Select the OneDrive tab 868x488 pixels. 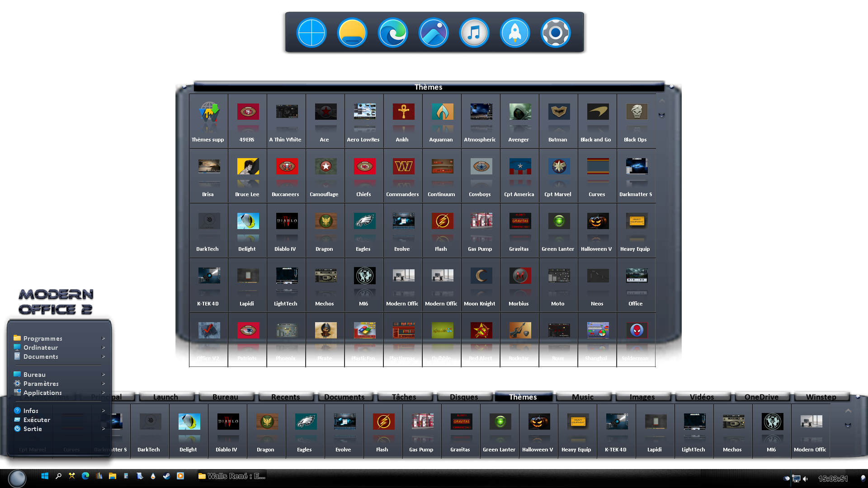tap(761, 397)
